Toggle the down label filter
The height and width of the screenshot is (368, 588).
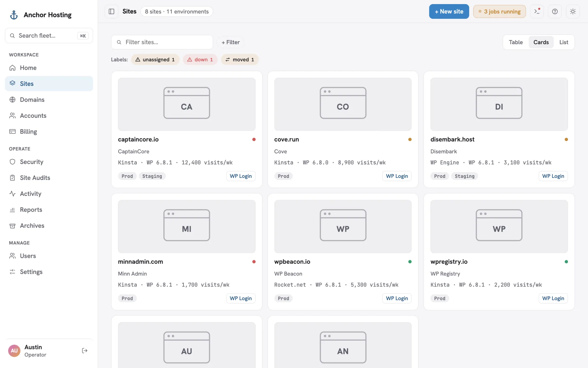pyautogui.click(x=200, y=59)
